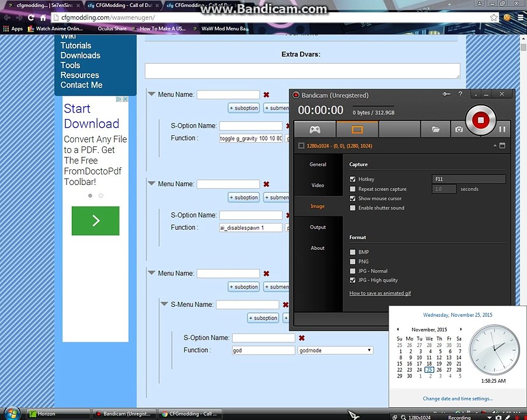Viewport: 527px width, 420px height.
Task: Click magnifier icon next to 1280x1024 in bottom bar
Action: click(403, 417)
